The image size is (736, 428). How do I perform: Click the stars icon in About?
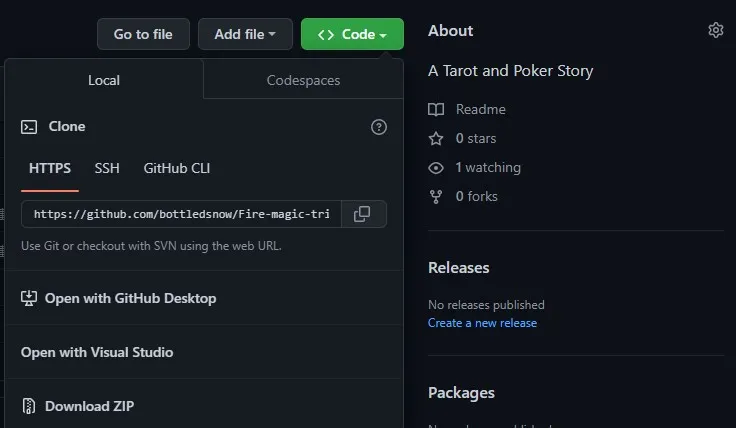[436, 138]
